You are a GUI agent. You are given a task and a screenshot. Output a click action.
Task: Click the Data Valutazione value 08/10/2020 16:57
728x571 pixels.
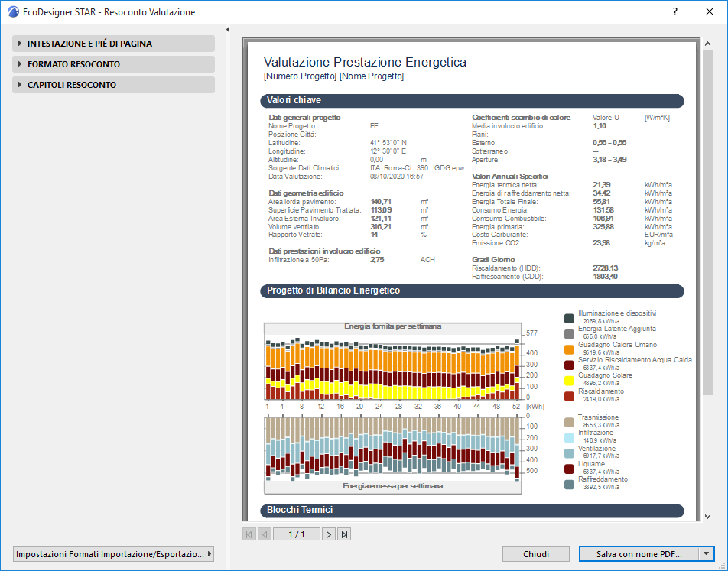coord(396,177)
